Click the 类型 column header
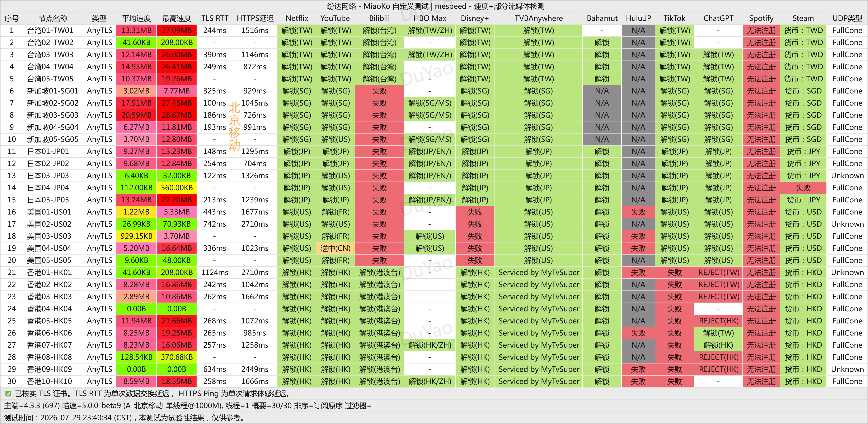Screen dimensions: 868x424 point(99,18)
